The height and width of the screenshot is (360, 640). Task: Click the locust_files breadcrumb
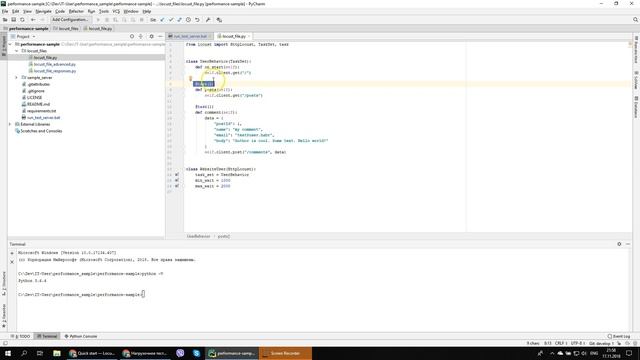click(x=66, y=29)
